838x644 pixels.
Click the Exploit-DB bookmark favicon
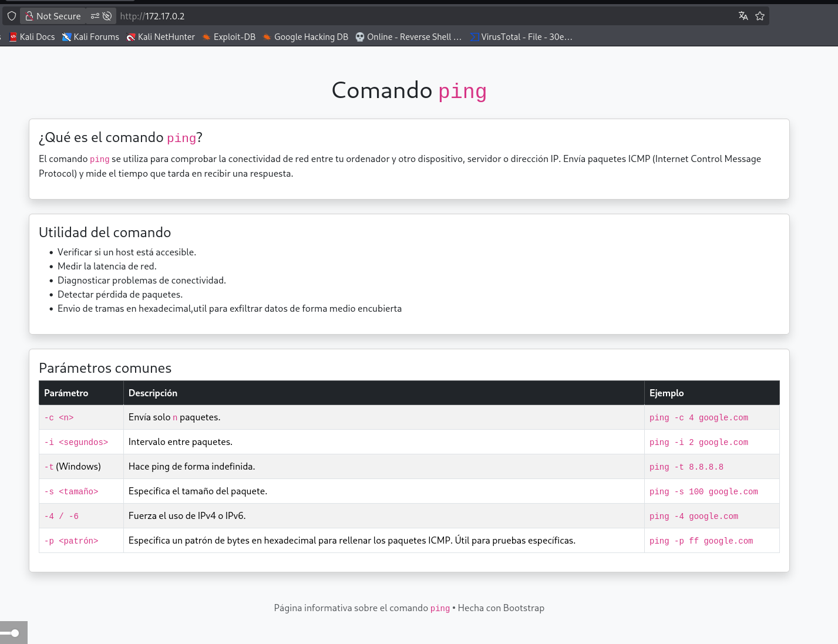(207, 37)
